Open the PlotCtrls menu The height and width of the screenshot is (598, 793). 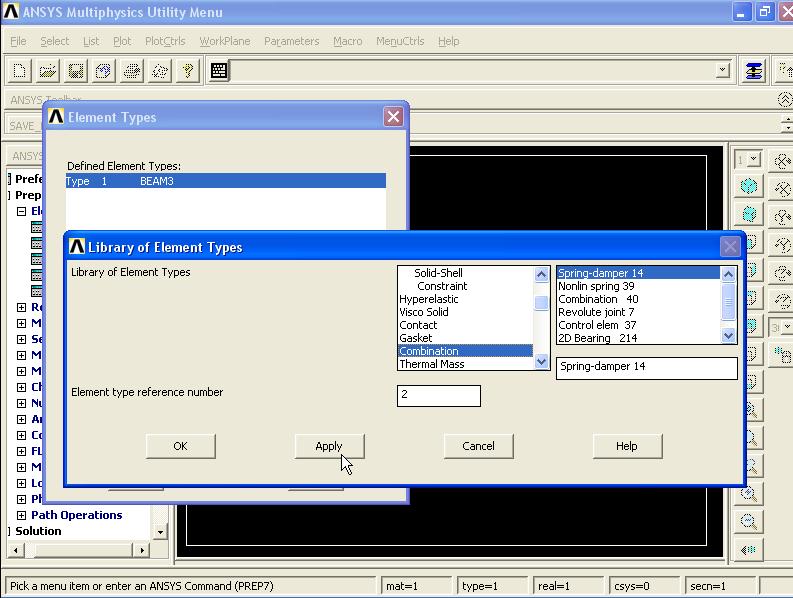(165, 41)
